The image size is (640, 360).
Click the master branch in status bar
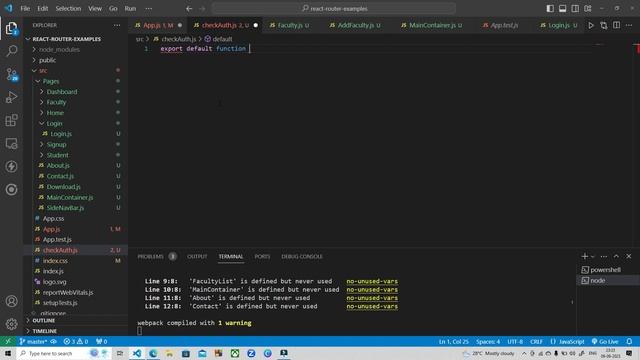34,341
